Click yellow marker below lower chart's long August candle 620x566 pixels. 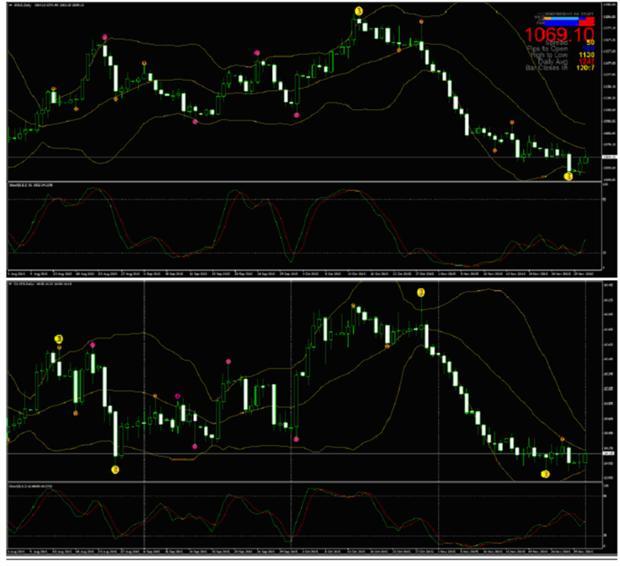[x=115, y=469]
